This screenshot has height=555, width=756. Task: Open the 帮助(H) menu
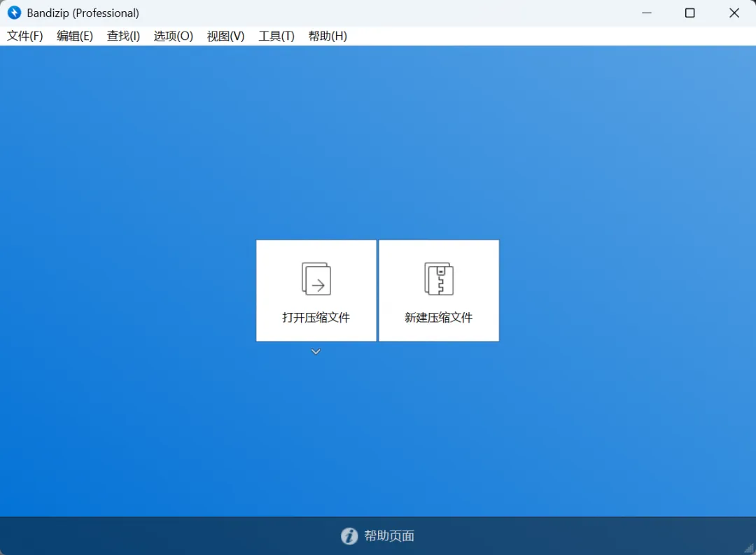click(x=328, y=36)
